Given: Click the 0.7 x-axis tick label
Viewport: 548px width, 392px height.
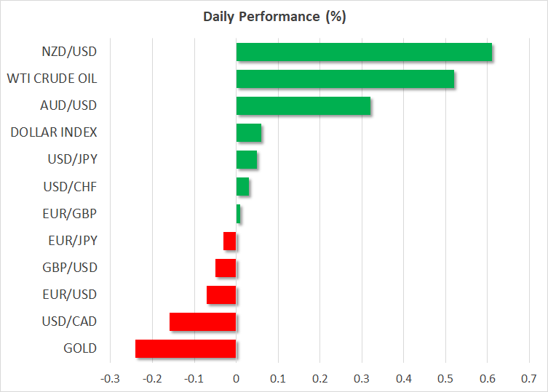Looking at the screenshot, I should [x=529, y=379].
